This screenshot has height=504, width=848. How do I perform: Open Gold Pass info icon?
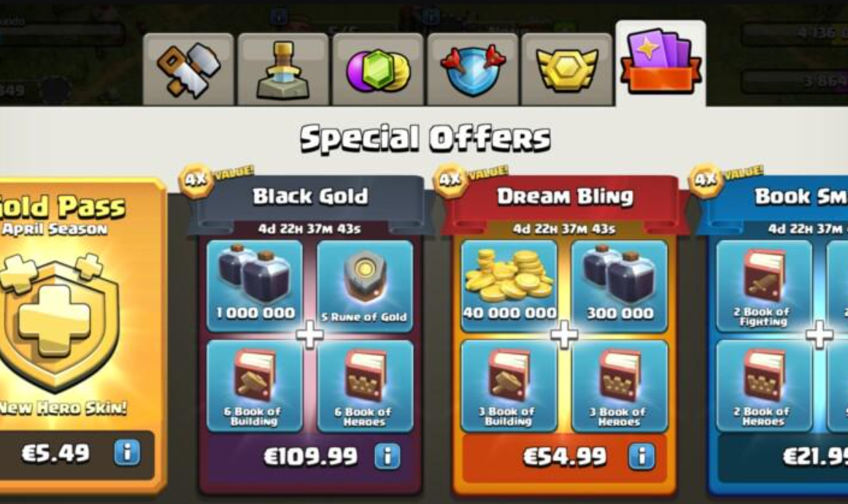(x=127, y=452)
